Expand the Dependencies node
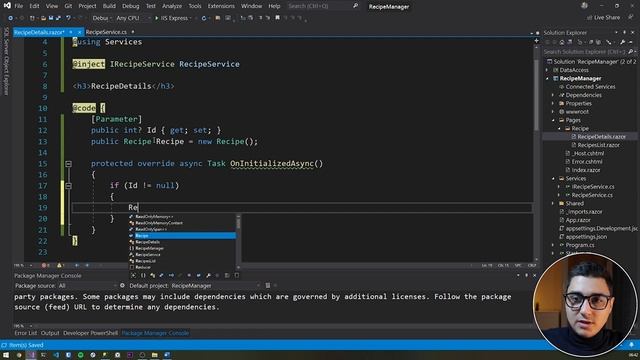Viewport: 640px width, 360px height. 553,95
